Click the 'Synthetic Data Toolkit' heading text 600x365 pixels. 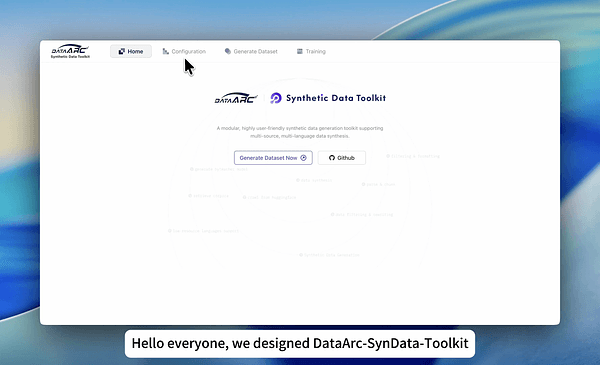coord(336,98)
